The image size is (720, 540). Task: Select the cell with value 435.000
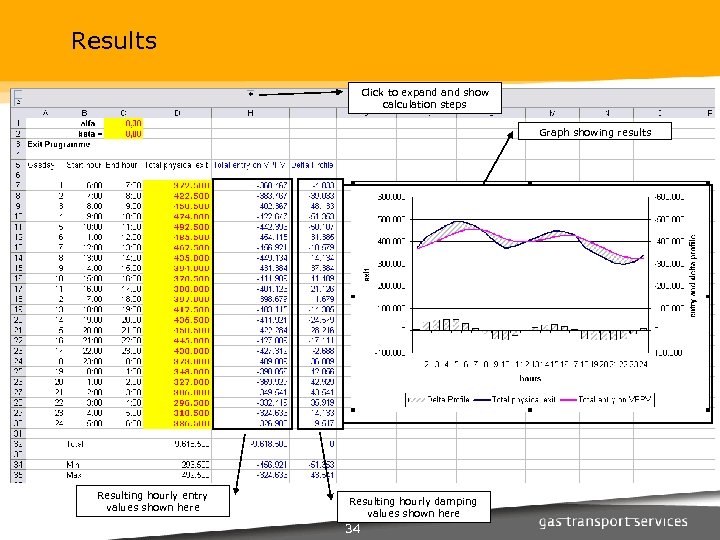tap(177, 258)
